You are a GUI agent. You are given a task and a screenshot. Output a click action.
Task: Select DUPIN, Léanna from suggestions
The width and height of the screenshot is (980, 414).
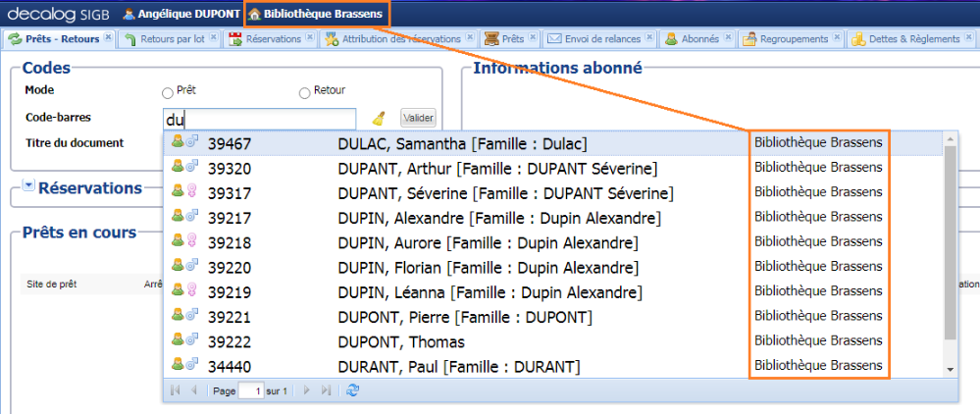(552, 292)
